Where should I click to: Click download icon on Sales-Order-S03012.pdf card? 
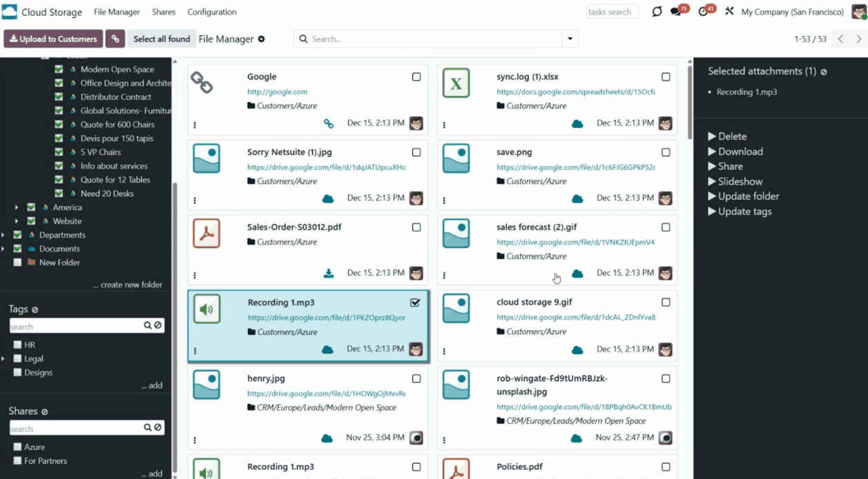coord(329,273)
